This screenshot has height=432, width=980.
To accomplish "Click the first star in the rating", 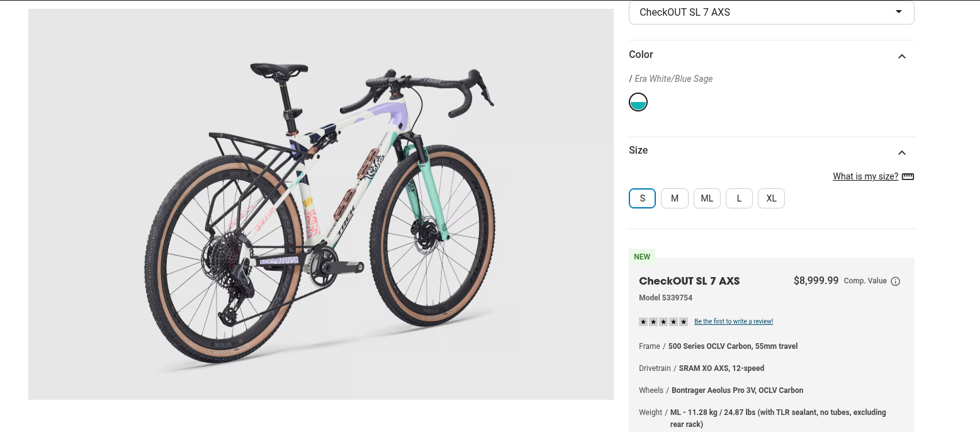I will (x=643, y=322).
